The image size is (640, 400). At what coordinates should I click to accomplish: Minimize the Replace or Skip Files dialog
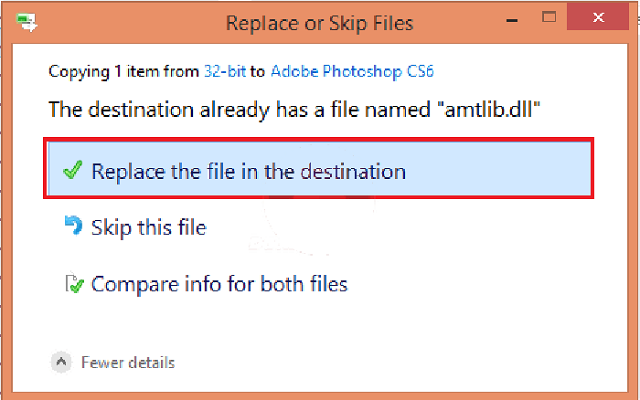pos(512,20)
